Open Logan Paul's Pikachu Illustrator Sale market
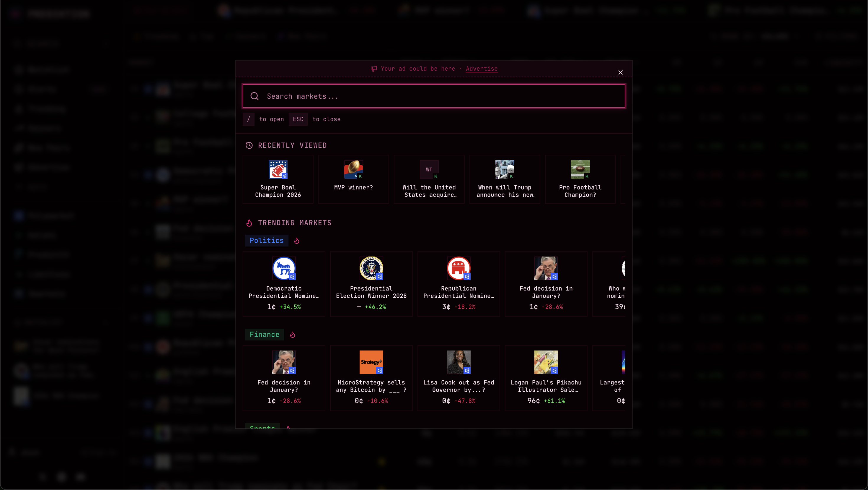 (546, 378)
